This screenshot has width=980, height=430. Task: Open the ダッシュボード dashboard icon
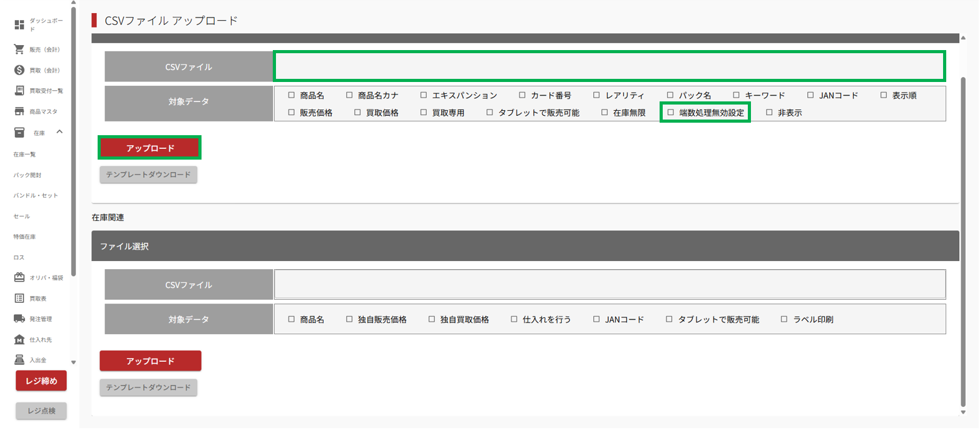(x=19, y=25)
